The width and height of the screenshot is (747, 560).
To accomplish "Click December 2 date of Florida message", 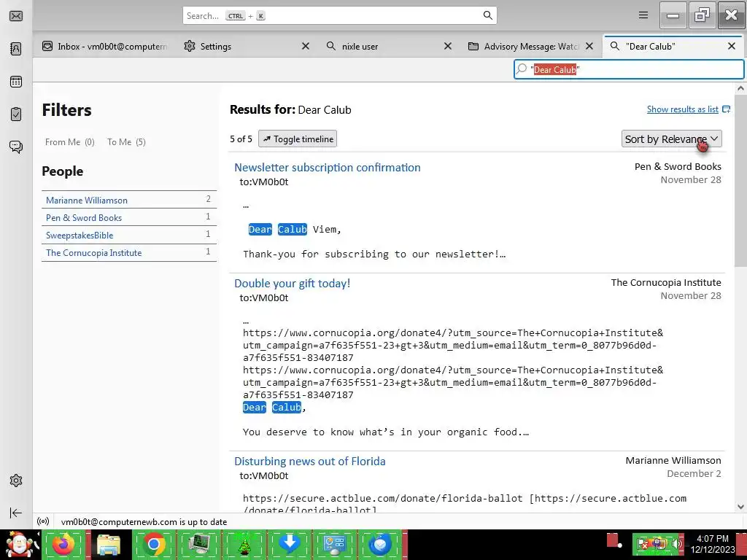I will point(694,473).
